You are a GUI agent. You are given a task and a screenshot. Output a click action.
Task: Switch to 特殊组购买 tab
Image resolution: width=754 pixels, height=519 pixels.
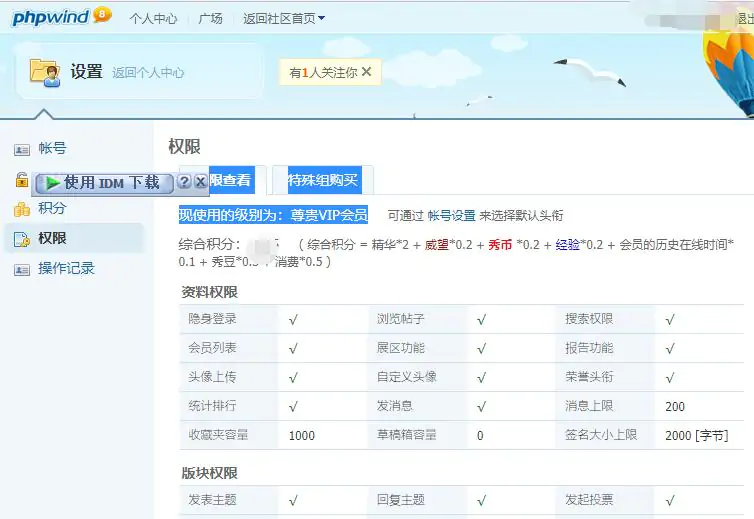pos(323,180)
